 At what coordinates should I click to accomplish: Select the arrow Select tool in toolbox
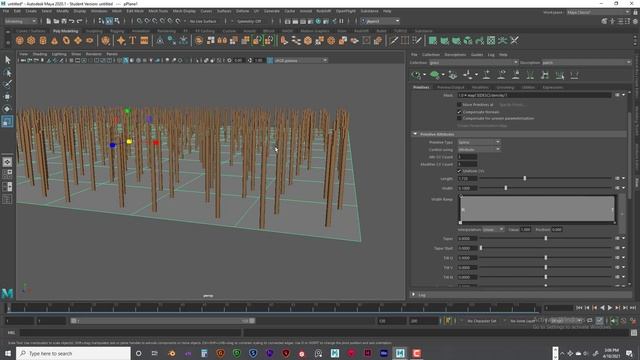(x=7, y=60)
